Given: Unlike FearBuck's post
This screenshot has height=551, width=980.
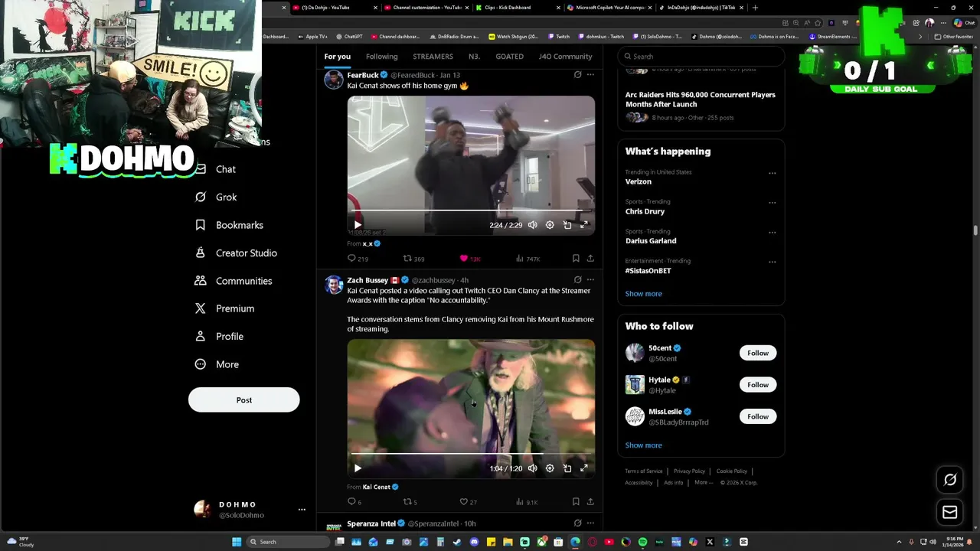Looking at the screenshot, I should (469, 259).
